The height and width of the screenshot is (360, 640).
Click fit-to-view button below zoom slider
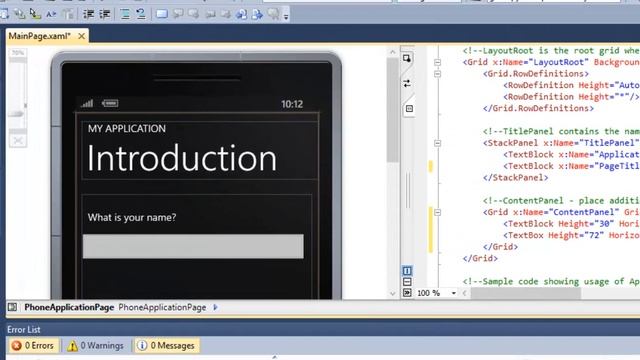18,141
